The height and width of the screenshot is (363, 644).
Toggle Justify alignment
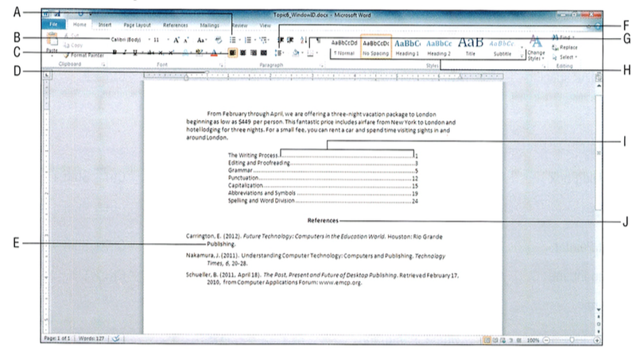264,52
